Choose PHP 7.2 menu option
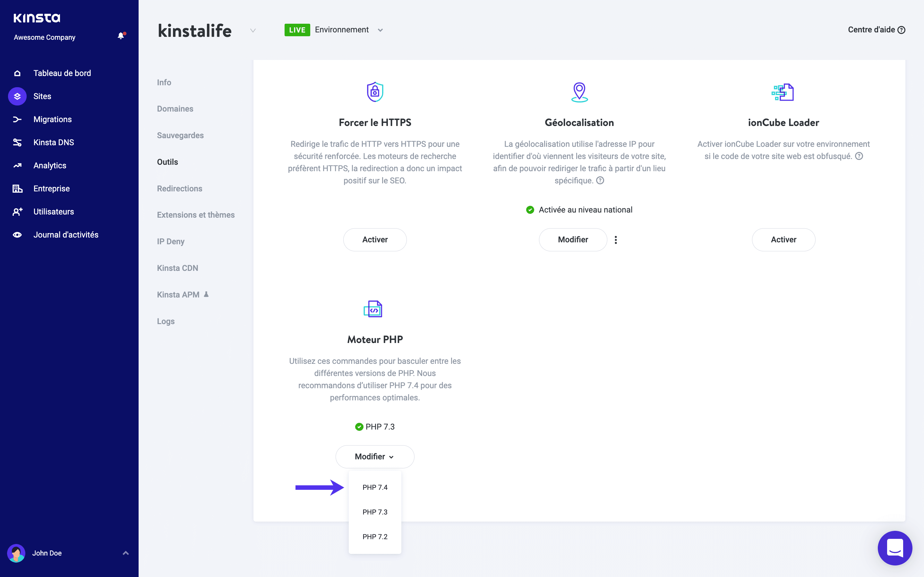 coord(374,537)
